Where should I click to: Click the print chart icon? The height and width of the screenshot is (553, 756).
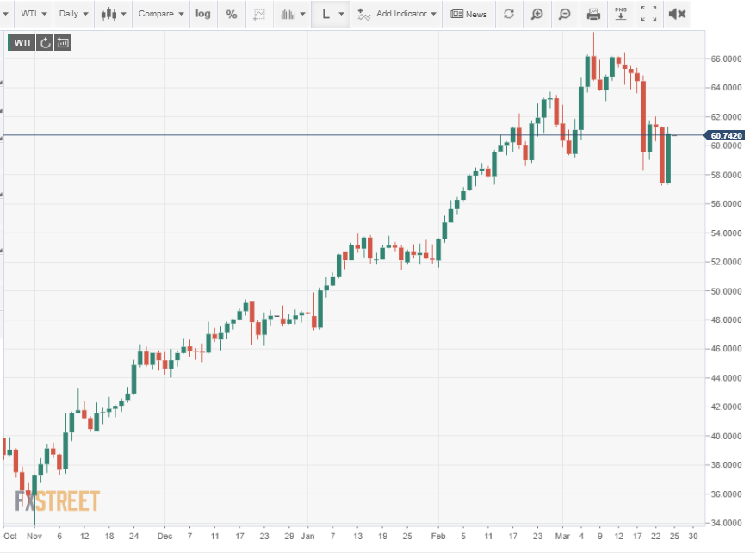coord(593,14)
